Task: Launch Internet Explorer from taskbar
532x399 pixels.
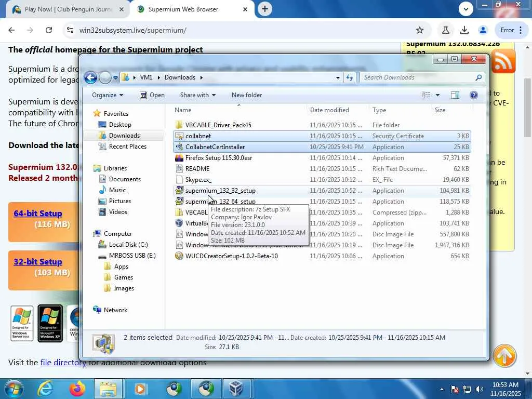Action: point(45,389)
